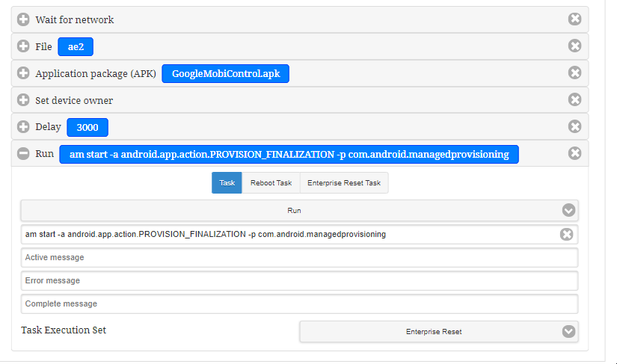Click the Wait for network label
Image resolution: width=617 pixels, height=364 pixels.
pyautogui.click(x=74, y=19)
